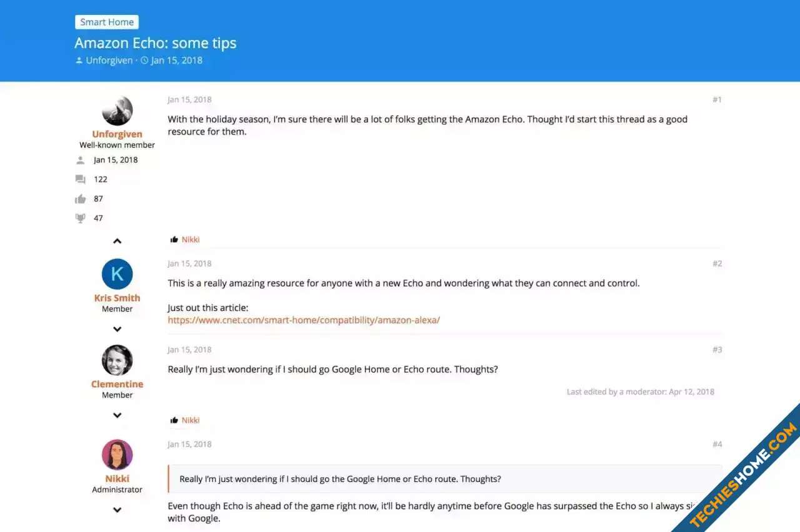Viewport: 800px width, 532px height.
Task: Expand Nikki's user details chevron
Action: (117, 510)
